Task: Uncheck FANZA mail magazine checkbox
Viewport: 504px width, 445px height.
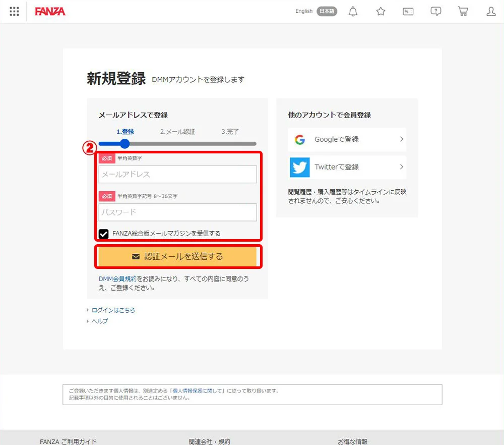Action: [x=104, y=234]
